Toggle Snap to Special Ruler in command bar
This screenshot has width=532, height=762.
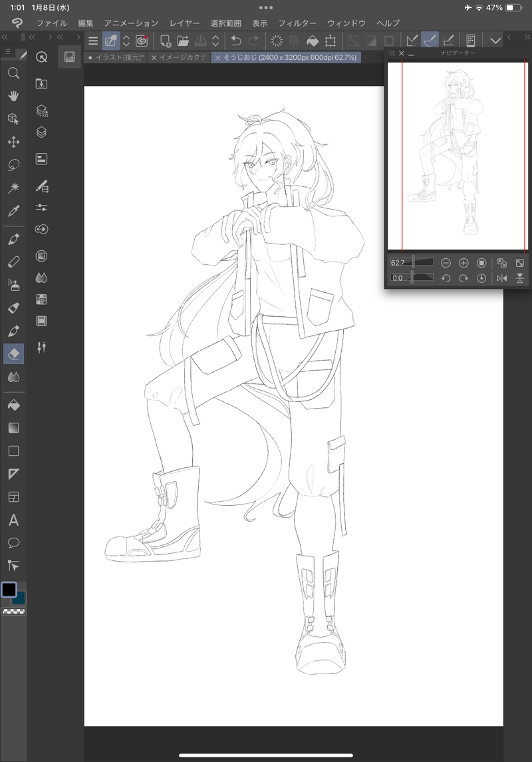click(430, 41)
